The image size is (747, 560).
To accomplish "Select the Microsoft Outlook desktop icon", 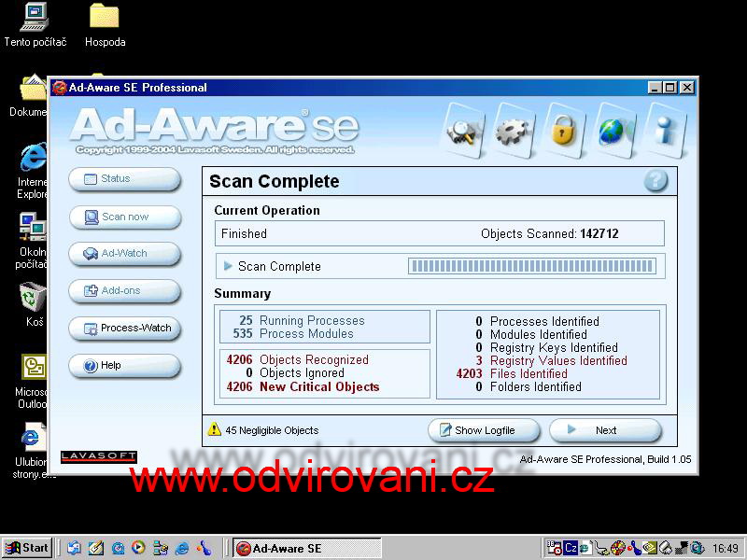I will (32, 382).
